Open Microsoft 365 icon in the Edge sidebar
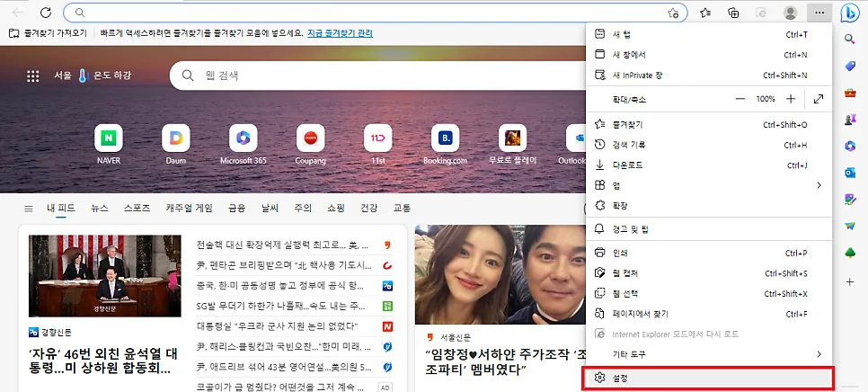 point(850,146)
